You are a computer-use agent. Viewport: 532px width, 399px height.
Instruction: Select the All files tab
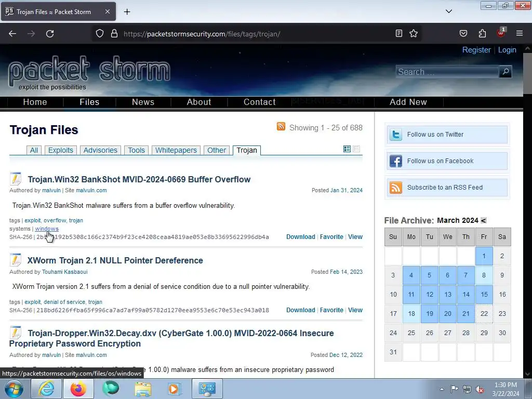click(x=34, y=150)
